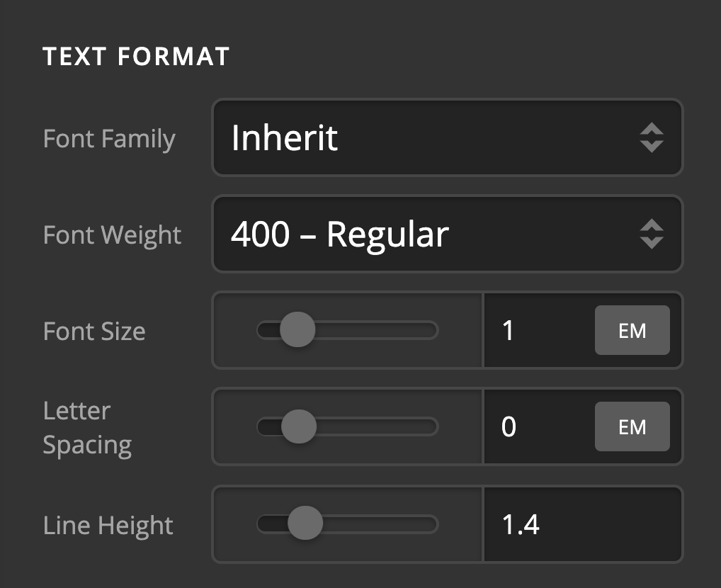Screen dimensions: 721x588
Task: Toggle the Font Size EM unit button
Action: (x=632, y=330)
